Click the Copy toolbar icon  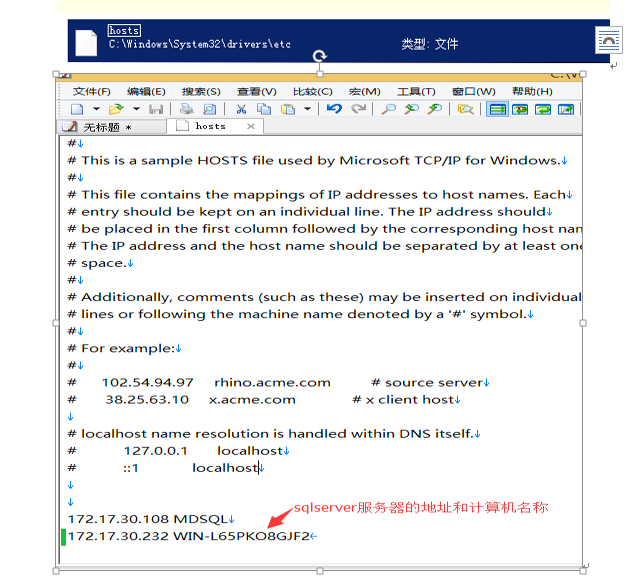click(x=264, y=109)
